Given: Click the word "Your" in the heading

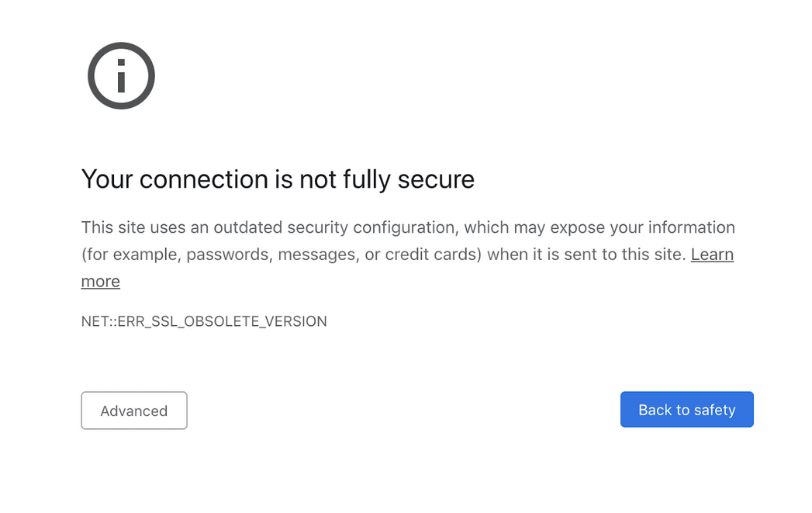Looking at the screenshot, I should [x=107, y=179].
